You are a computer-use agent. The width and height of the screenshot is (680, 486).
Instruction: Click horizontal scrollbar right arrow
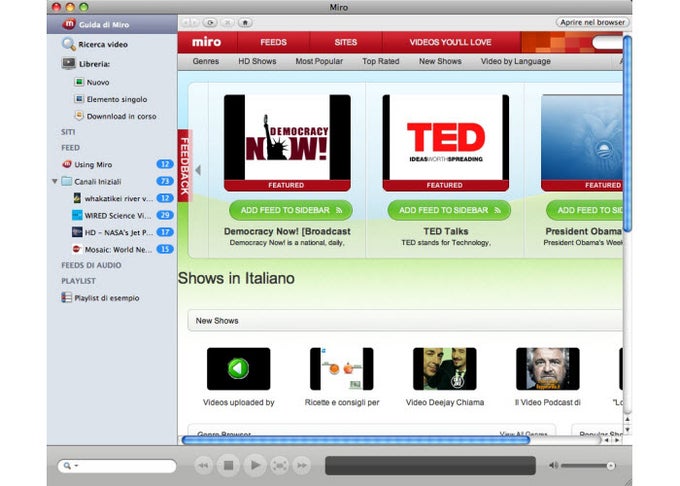click(617, 440)
